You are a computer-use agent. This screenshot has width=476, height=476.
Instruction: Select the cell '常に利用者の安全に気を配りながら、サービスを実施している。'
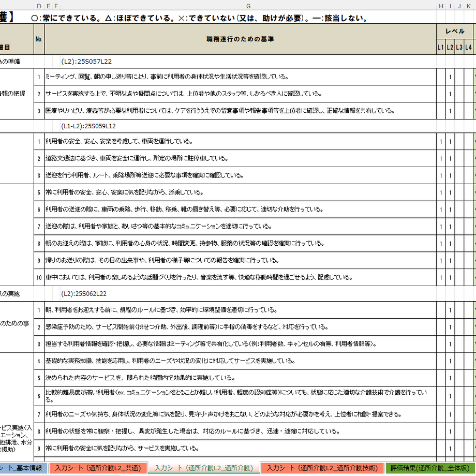[x=241, y=449]
